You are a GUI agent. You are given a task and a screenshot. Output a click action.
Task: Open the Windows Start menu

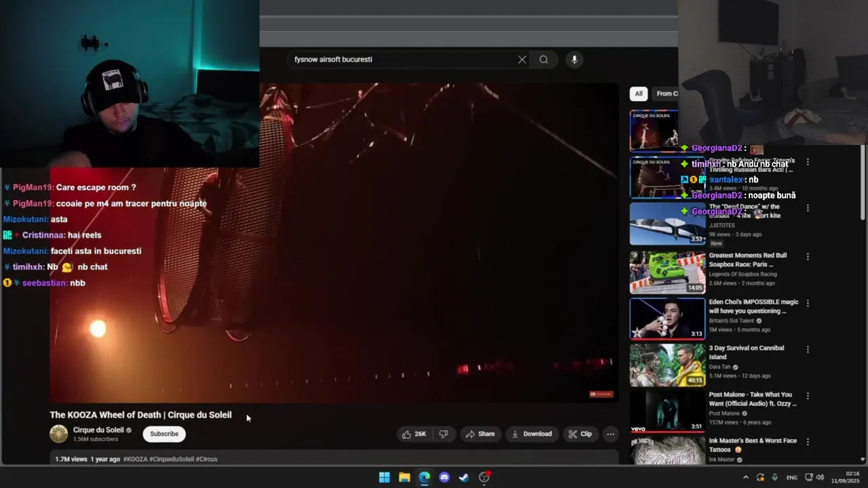(384, 477)
